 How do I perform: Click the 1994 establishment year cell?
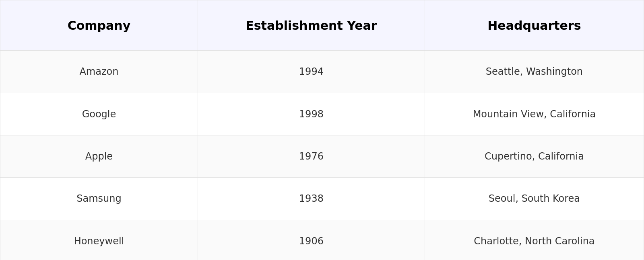[x=311, y=72]
